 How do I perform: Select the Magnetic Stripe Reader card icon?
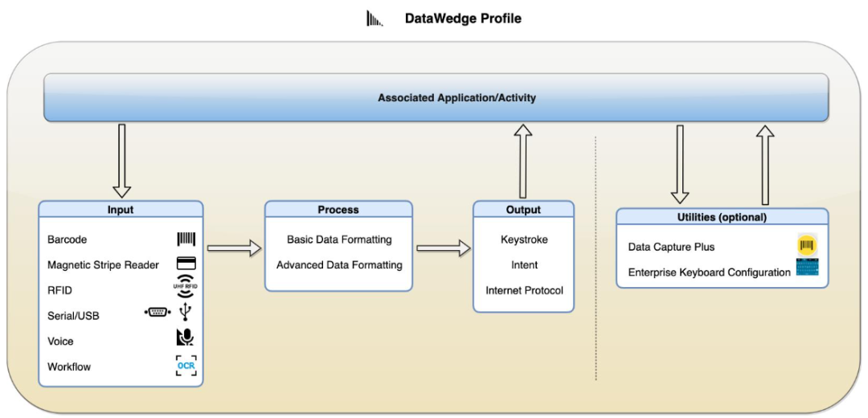(186, 264)
